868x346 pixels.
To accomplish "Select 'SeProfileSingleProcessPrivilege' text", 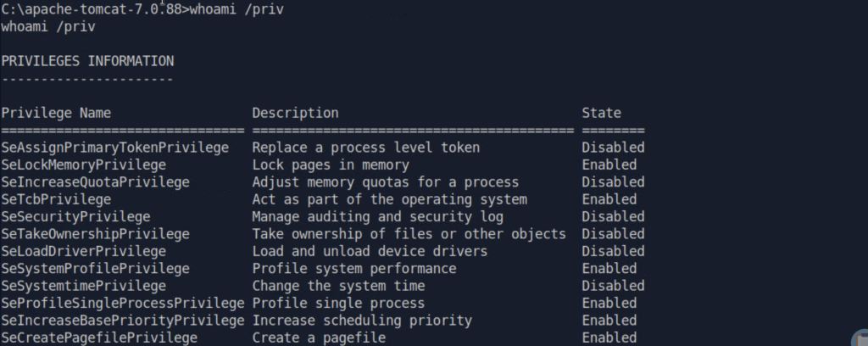I will tap(122, 304).
